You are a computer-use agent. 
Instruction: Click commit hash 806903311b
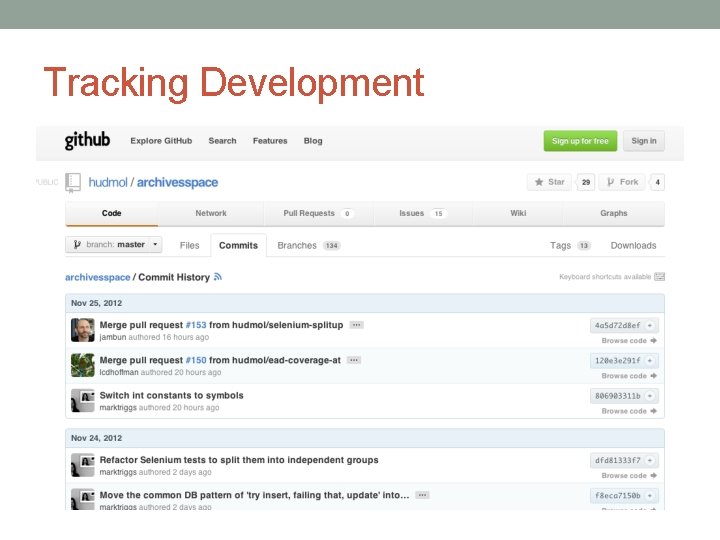[x=618, y=396]
